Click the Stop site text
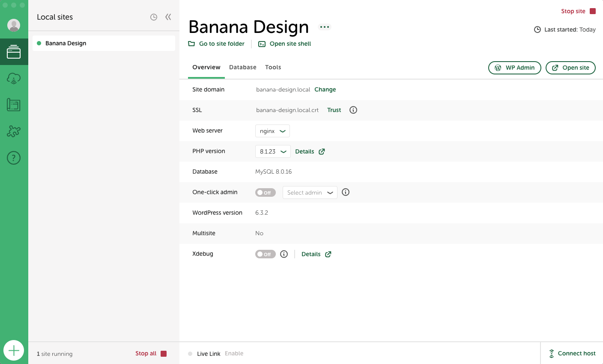 573,11
